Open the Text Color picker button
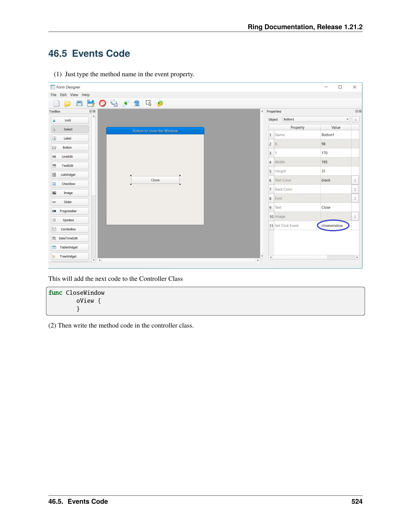This screenshot has height=532, width=411. tap(355, 180)
